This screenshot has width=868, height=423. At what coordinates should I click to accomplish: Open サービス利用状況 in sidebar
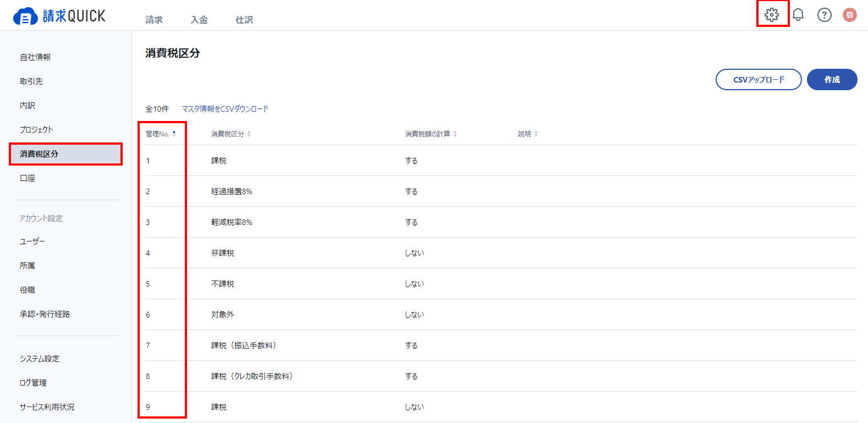coord(47,407)
